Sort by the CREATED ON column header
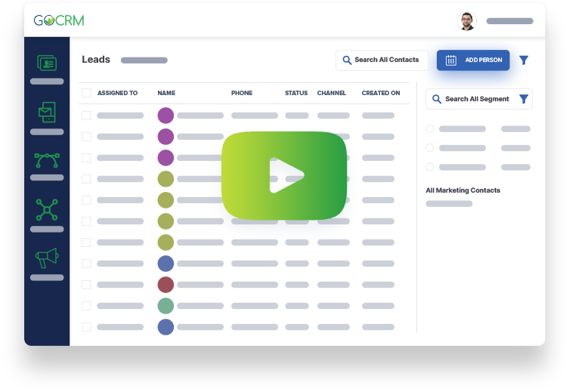The image size is (569, 392). point(381,93)
